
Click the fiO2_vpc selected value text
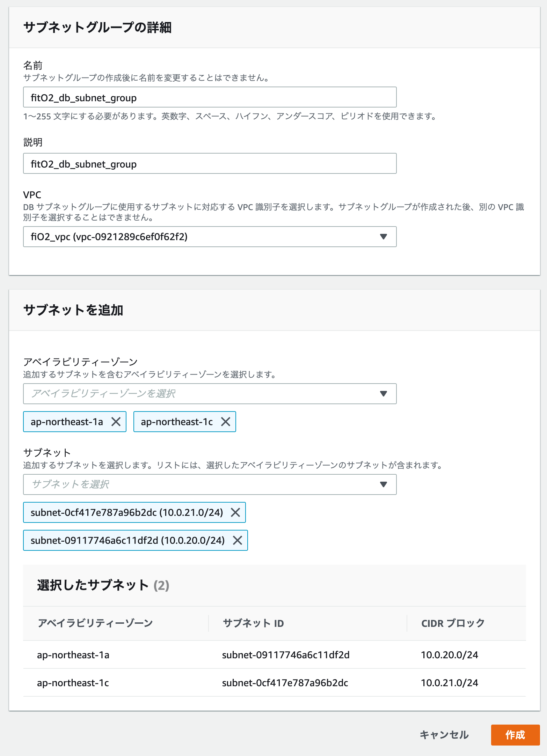109,237
